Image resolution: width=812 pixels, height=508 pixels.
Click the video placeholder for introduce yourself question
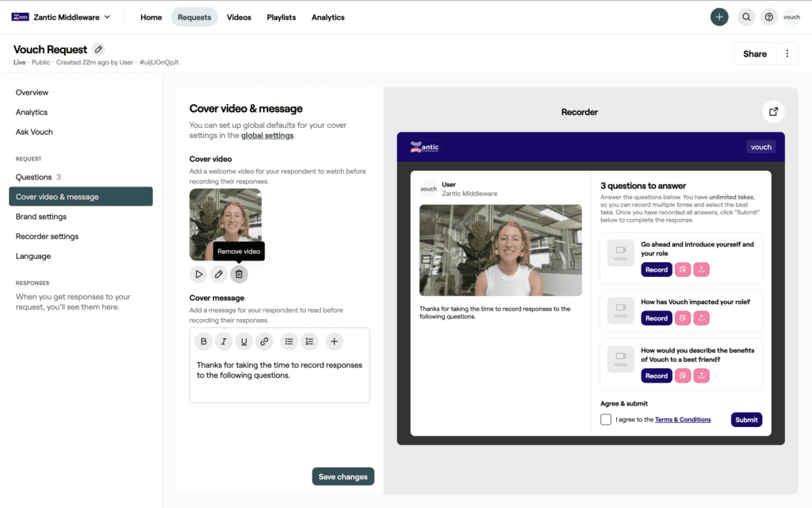point(620,253)
